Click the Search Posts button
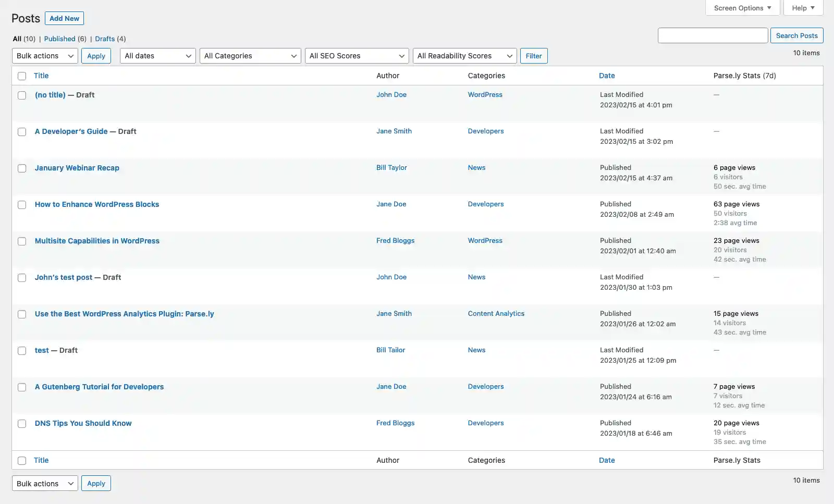The height and width of the screenshot is (504, 834). [x=796, y=35]
